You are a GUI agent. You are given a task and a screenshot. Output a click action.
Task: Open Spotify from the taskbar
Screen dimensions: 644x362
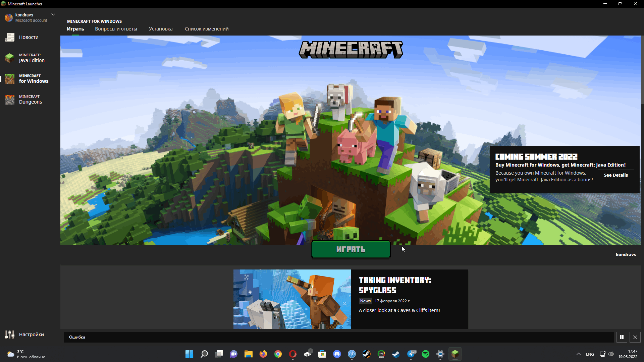coord(426,354)
